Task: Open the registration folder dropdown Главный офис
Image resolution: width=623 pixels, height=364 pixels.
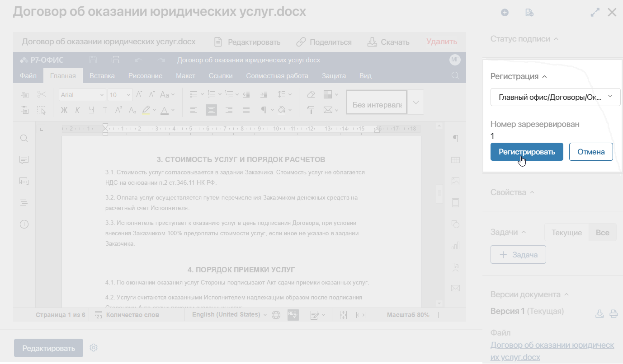Action: pos(556,97)
